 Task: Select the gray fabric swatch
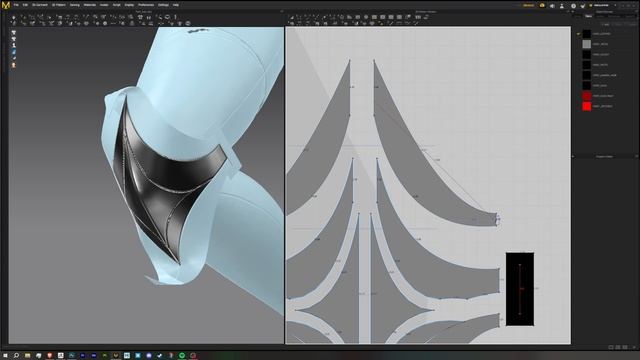pos(587,44)
